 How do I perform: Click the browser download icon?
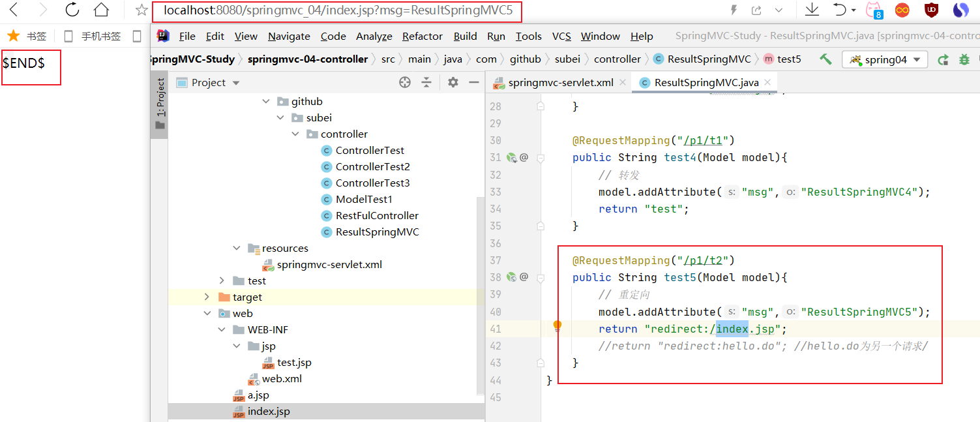812,10
